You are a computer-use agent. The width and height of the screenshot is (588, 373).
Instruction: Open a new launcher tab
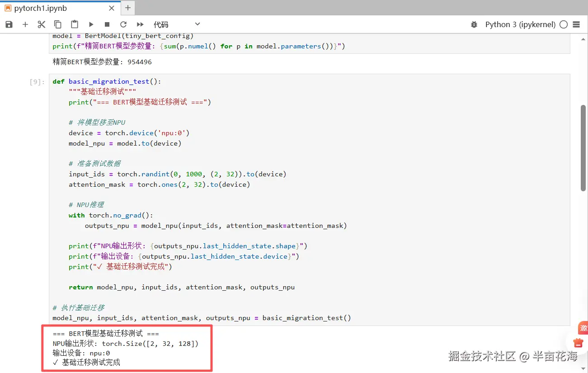click(128, 8)
